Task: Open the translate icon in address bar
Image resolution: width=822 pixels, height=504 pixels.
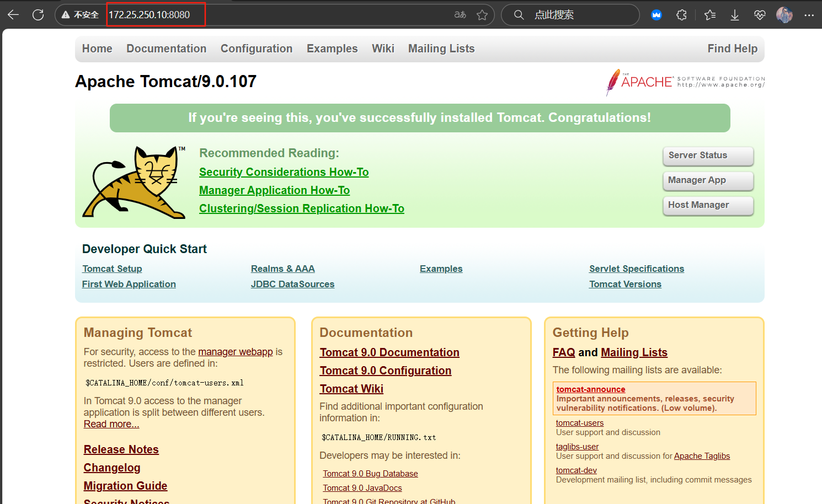Action: [460, 15]
